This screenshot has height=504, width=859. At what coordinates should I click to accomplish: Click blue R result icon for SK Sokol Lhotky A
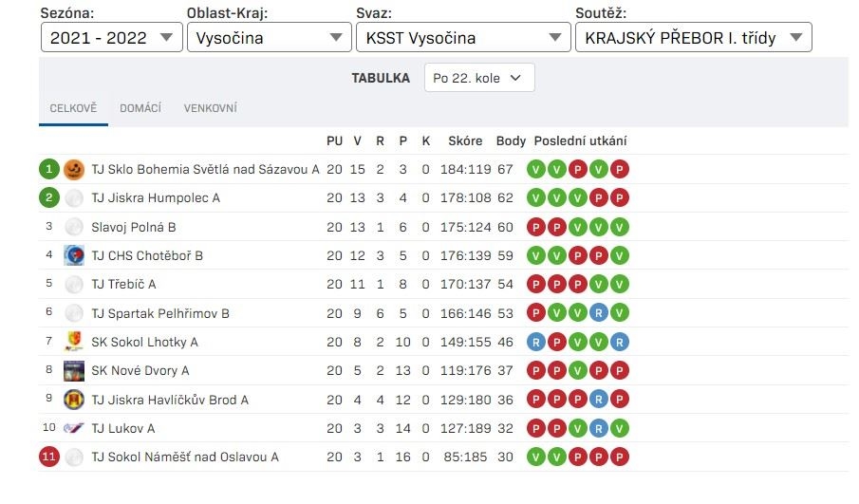click(x=536, y=342)
